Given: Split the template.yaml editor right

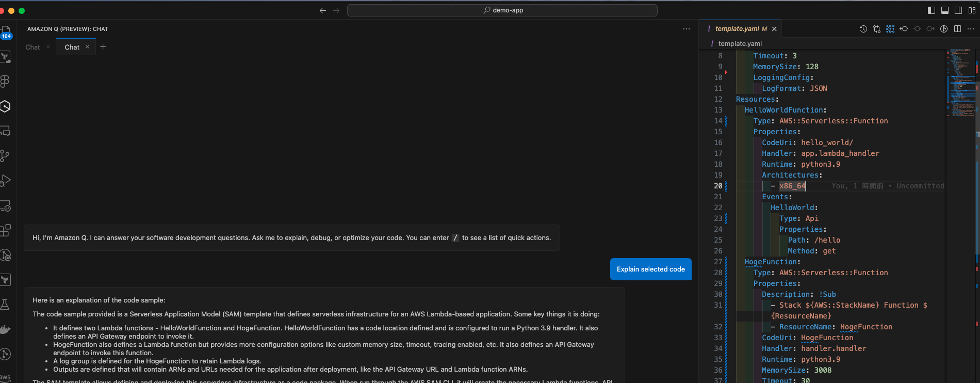Looking at the screenshot, I should pyautogui.click(x=957, y=29).
